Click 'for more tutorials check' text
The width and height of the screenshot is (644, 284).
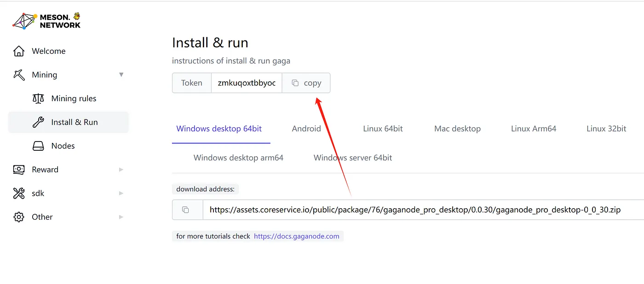coord(213,236)
